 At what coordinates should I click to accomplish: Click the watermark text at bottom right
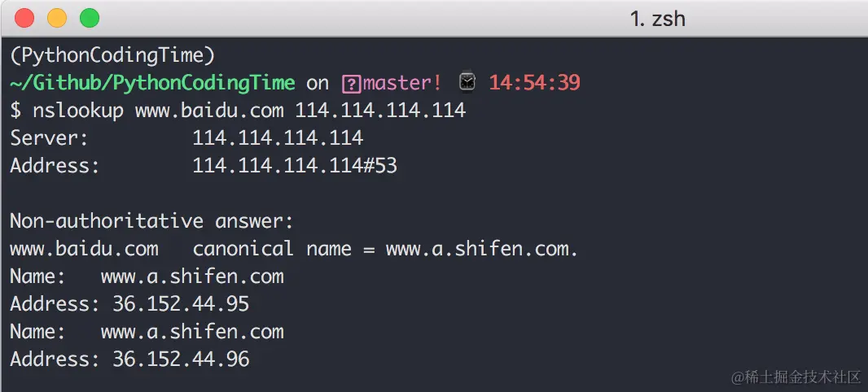(796, 377)
